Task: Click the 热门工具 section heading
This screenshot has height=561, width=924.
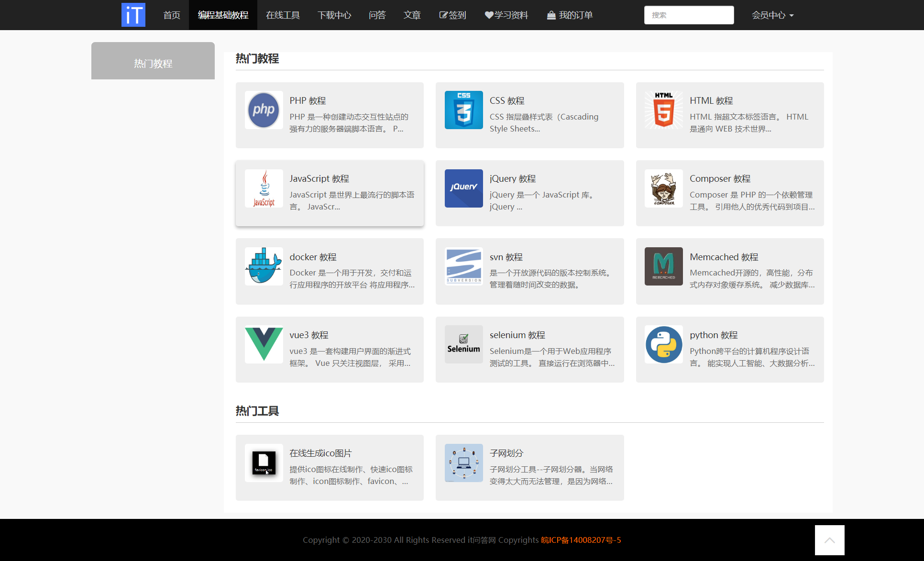Action: (257, 411)
